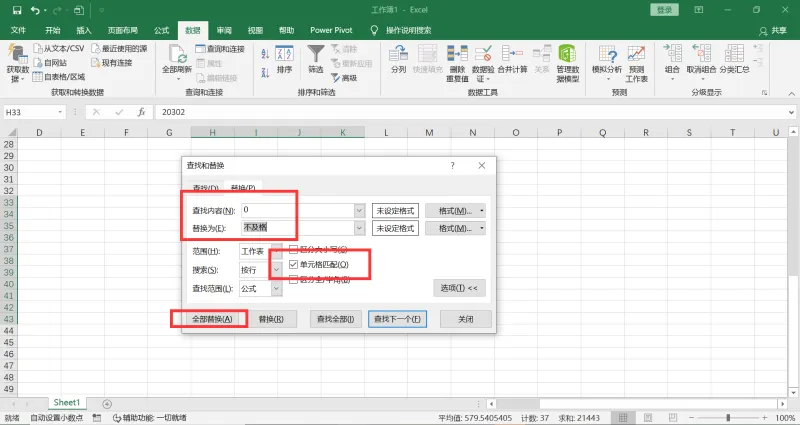Open 查询和连接 pane
This screenshot has height=425, width=800.
[220, 49]
